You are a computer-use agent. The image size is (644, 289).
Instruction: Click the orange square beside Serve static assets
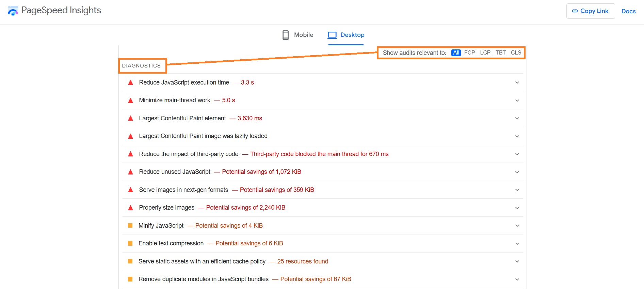[130, 261]
